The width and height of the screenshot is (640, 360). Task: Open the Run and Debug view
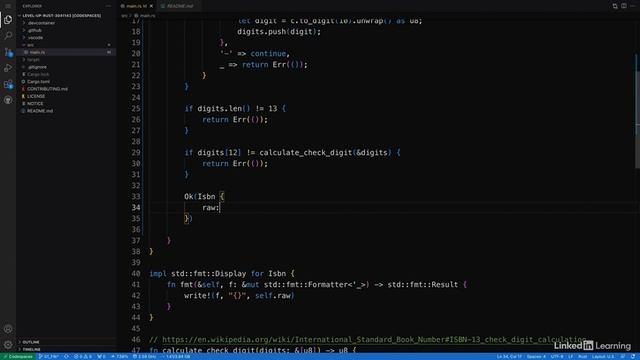[x=8, y=68]
